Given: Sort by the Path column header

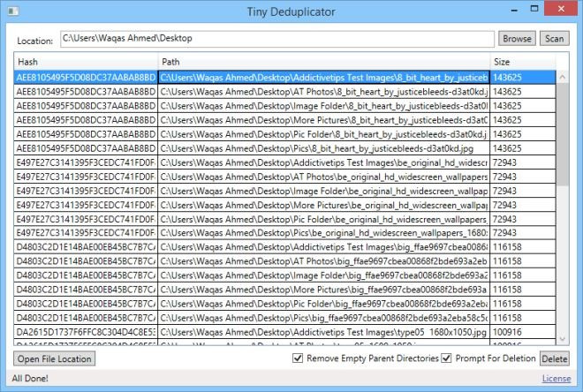Looking at the screenshot, I should 324,62.
